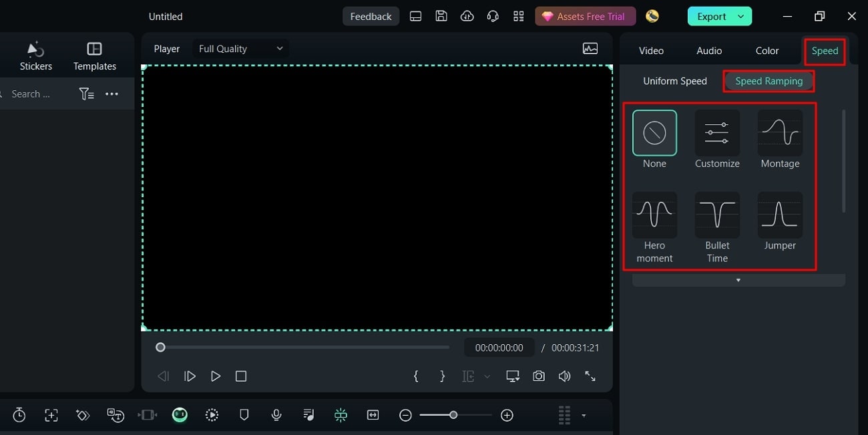Click the current timecode 00:00:00:00 field
The image size is (868, 435).
(499, 347)
